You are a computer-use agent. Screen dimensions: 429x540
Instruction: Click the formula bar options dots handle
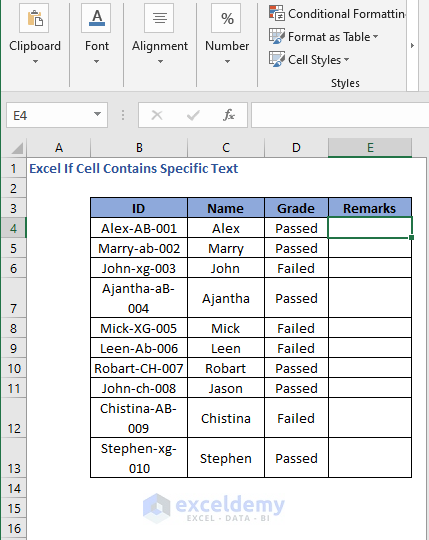[123, 115]
